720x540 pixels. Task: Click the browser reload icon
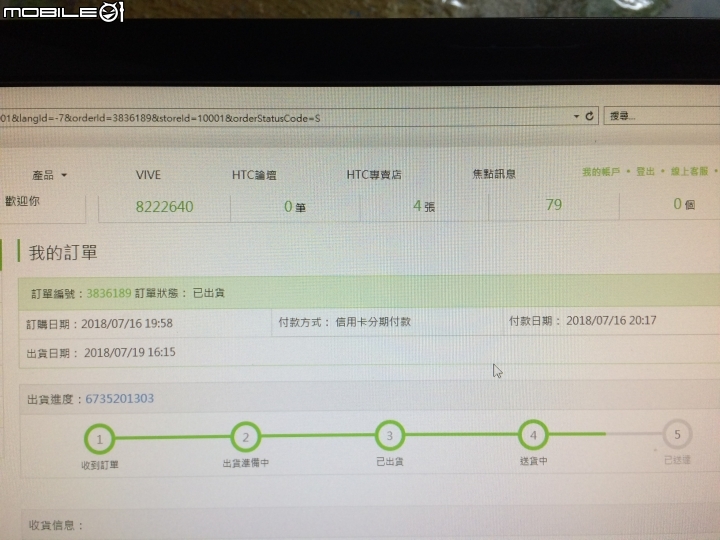pos(590,116)
